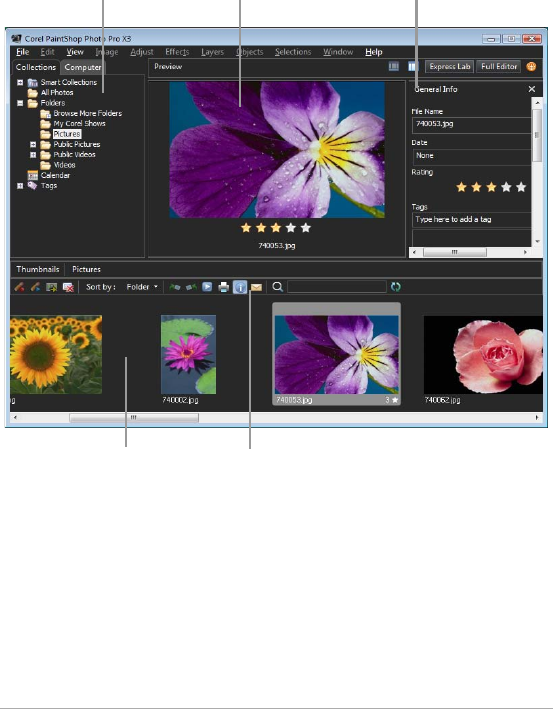Collapse the Folders tree node
Viewport: 553px width, 709px height.
pyautogui.click(x=20, y=103)
